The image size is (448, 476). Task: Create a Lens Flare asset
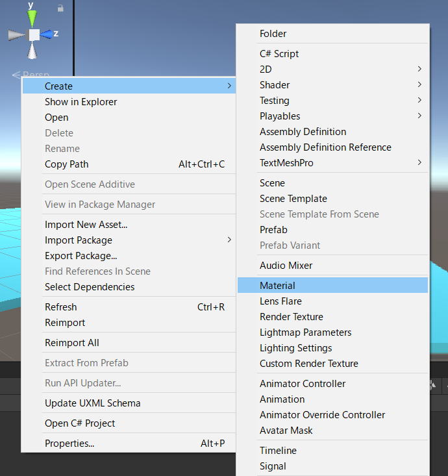coord(332,301)
